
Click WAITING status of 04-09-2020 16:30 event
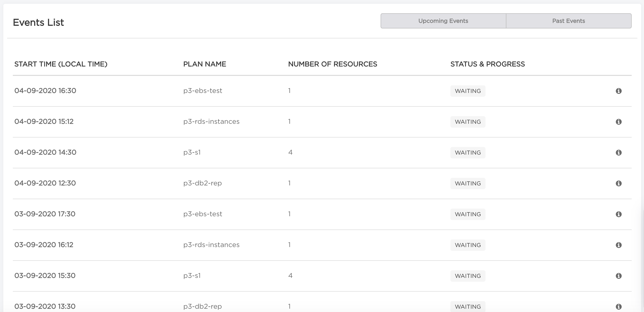pyautogui.click(x=468, y=91)
